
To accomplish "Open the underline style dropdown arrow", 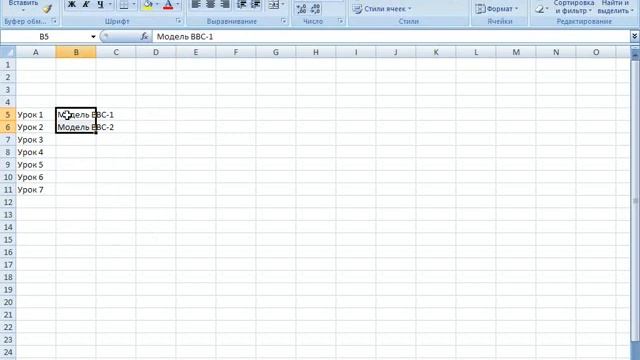I will (x=110, y=4).
